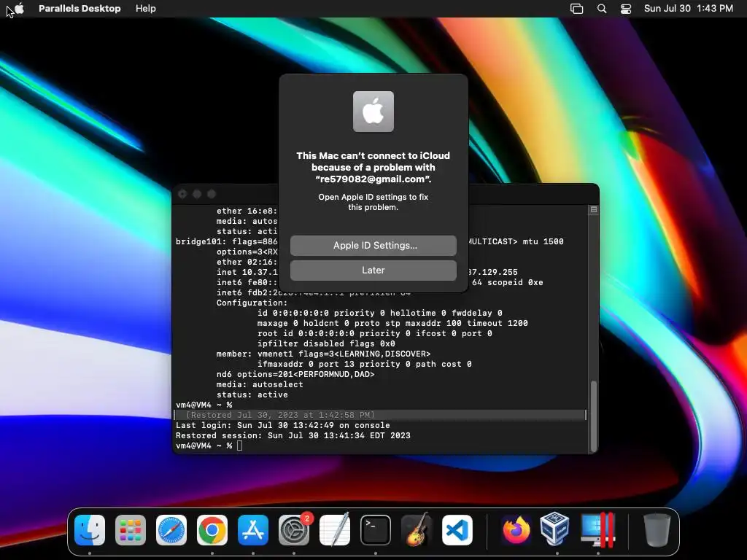
Task: Click the Terminal window minimize button
Action: point(197,194)
